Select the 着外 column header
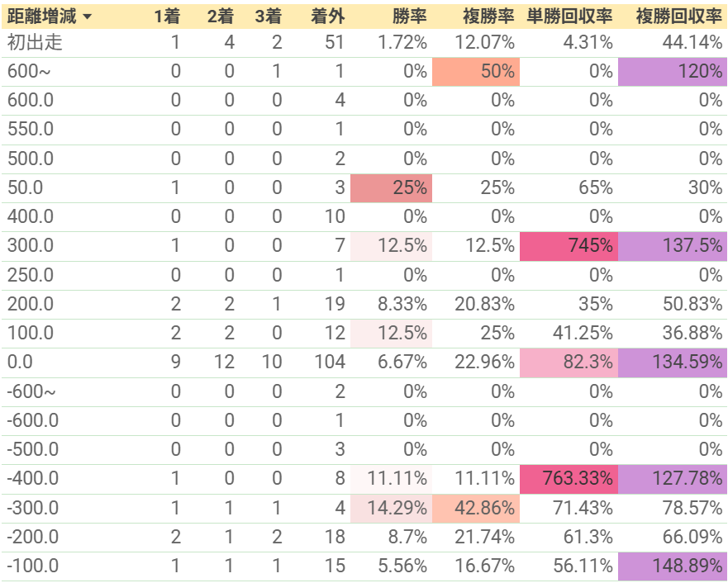The image size is (728, 583). pyautogui.click(x=328, y=17)
